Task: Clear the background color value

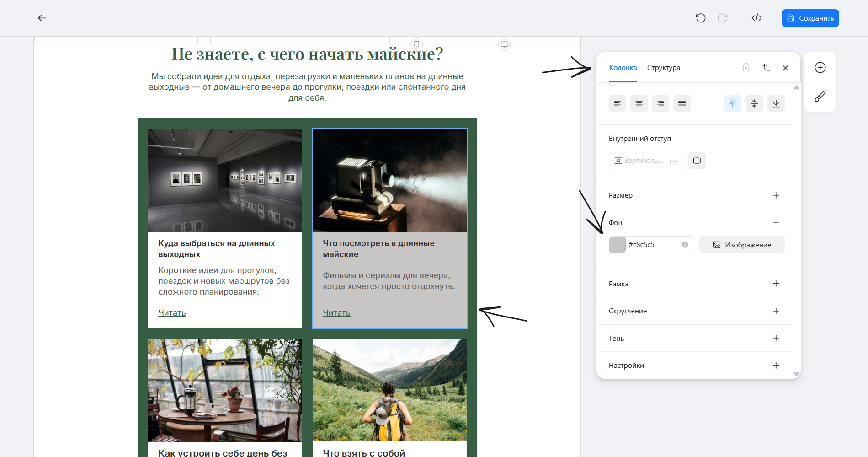Action: (x=685, y=245)
